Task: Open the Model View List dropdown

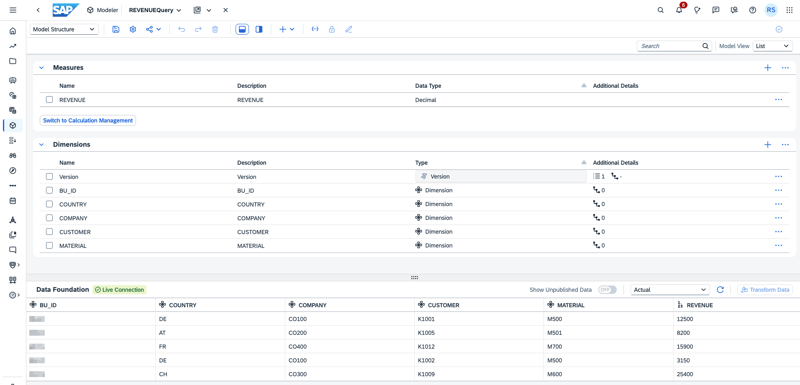Action: (x=773, y=46)
